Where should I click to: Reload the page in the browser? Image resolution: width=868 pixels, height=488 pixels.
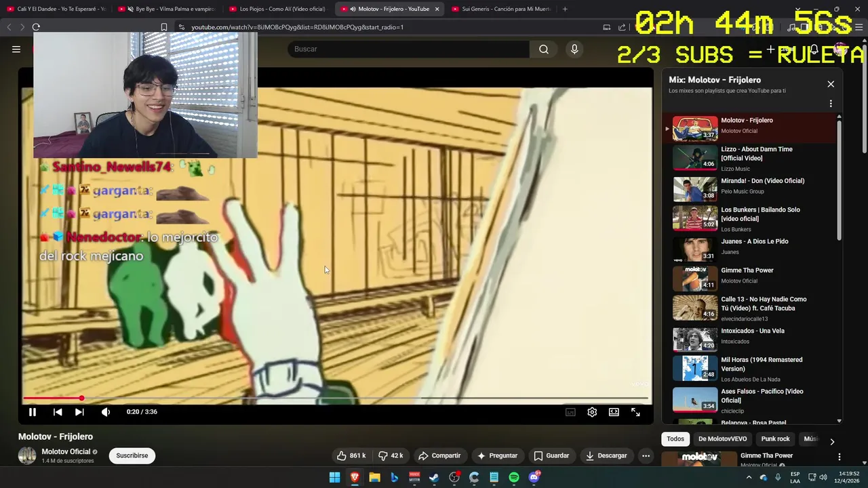click(36, 27)
